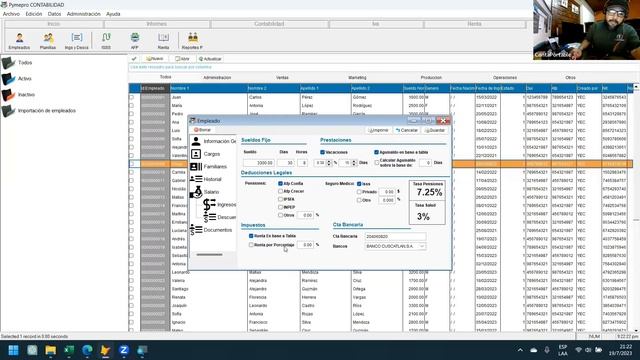Open the Ings y Descs ribbon icon
The image size is (640, 360).
tap(76, 41)
